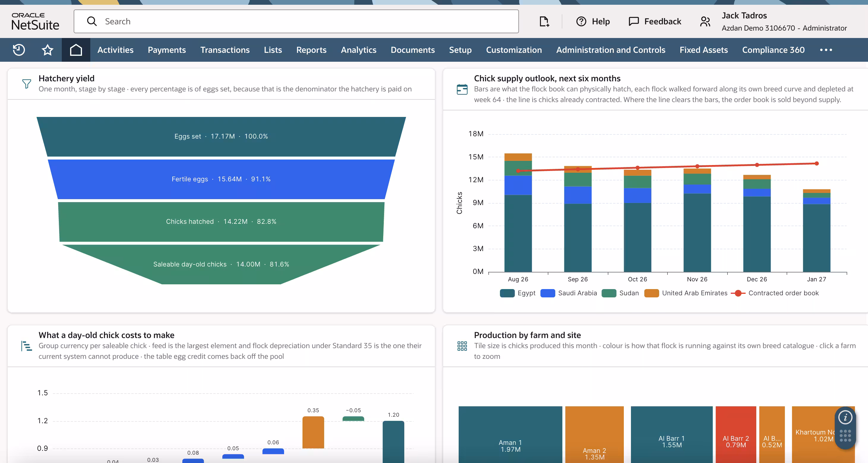Toggle the Contracted order book legend entry
Screen dimensions: 868x463
(x=775, y=293)
